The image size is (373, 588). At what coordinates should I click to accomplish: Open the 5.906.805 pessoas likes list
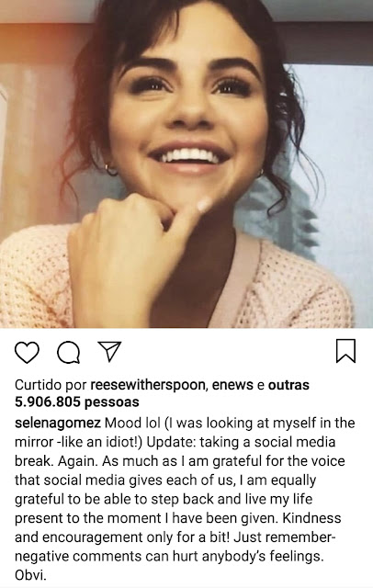(77, 402)
